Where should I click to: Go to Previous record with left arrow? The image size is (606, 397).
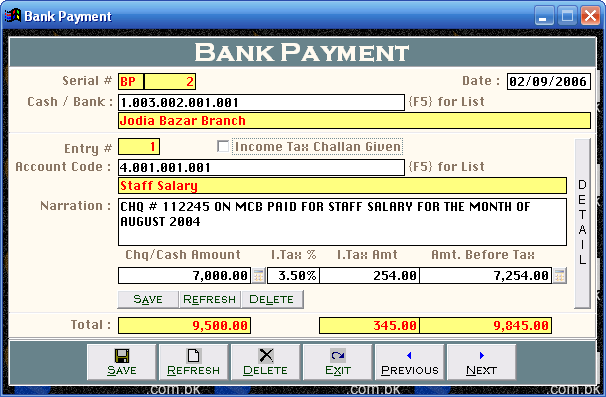(x=409, y=362)
